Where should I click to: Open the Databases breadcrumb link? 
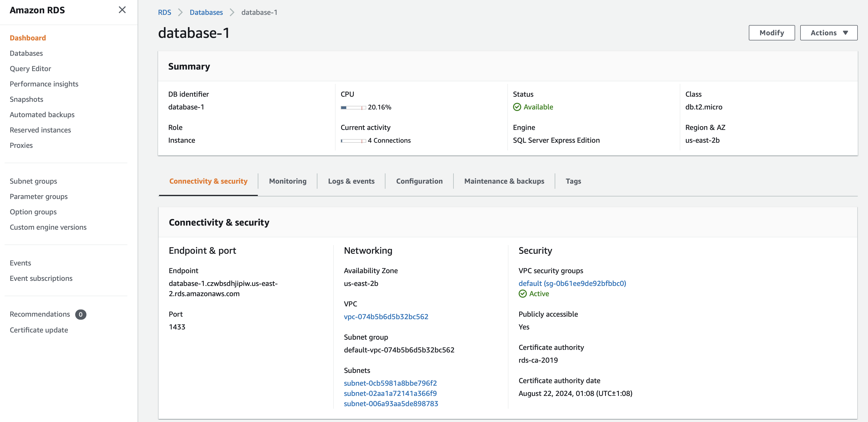206,13
